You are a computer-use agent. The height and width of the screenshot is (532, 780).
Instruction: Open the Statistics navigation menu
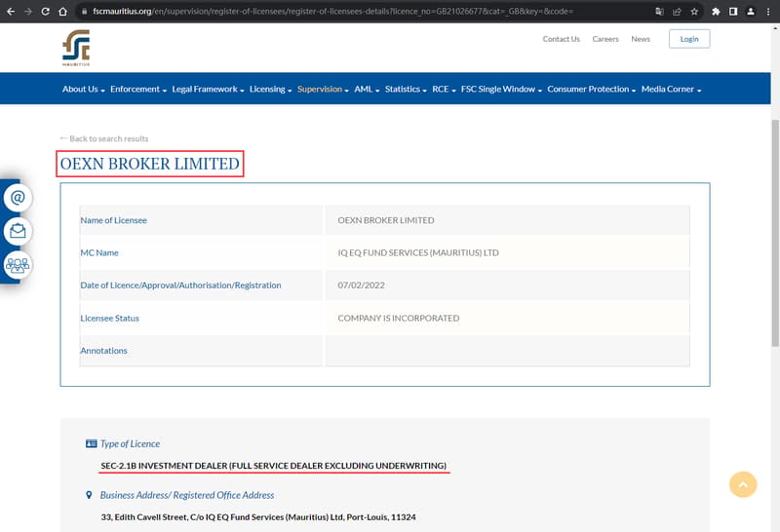pyautogui.click(x=406, y=89)
